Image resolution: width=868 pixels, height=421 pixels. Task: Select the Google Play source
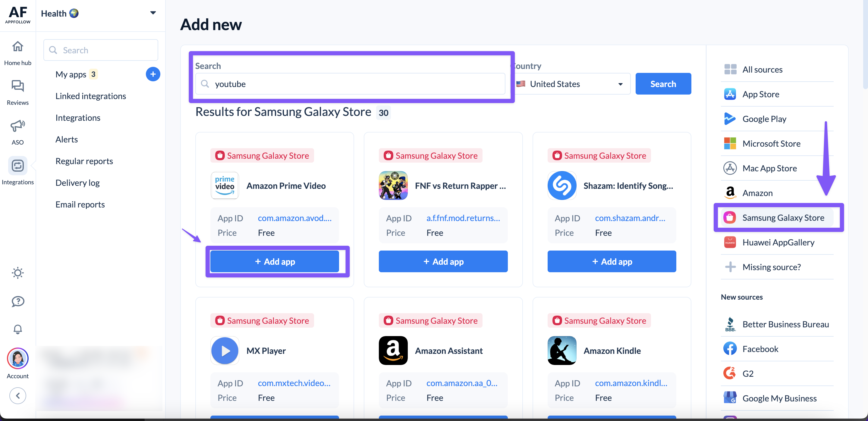tap(777, 119)
